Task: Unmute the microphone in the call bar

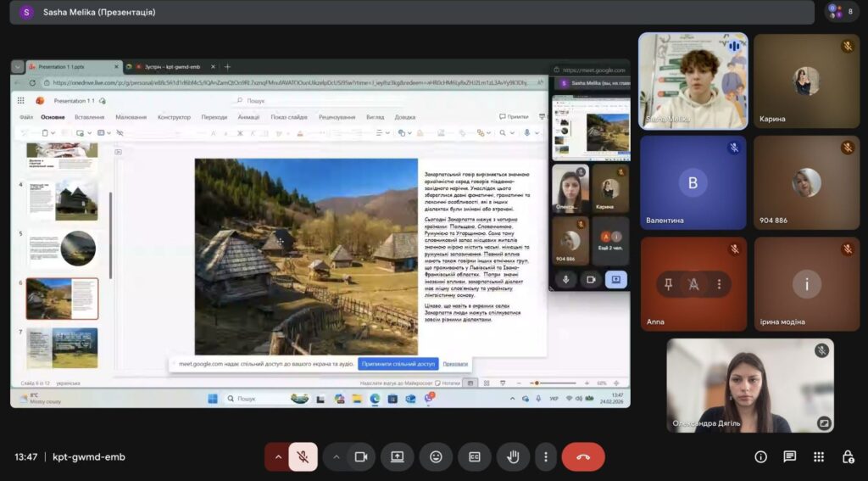Action: [303, 457]
